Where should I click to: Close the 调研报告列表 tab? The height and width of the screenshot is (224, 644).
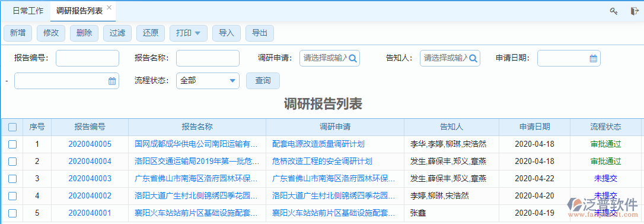[109, 7]
